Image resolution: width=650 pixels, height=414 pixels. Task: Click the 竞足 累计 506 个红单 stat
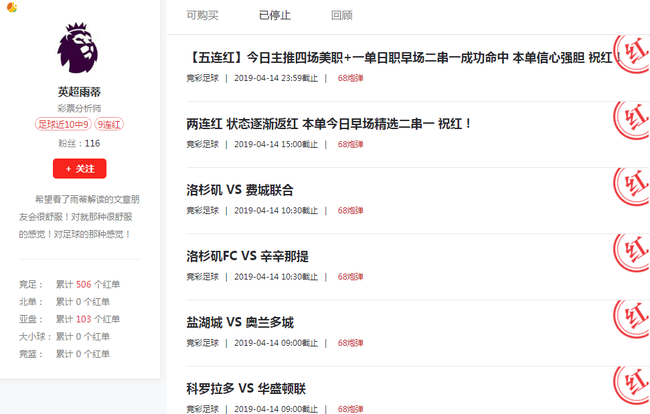pos(69,285)
